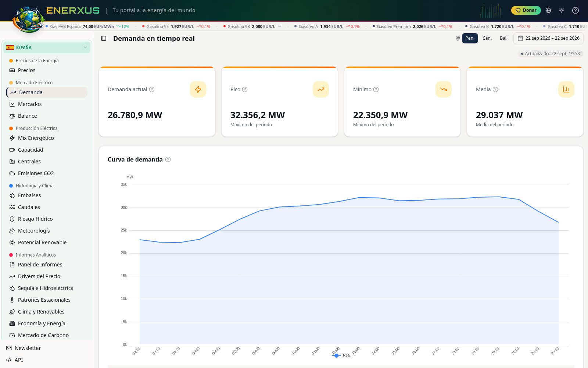Click the Mínimo info icon

coord(376,89)
